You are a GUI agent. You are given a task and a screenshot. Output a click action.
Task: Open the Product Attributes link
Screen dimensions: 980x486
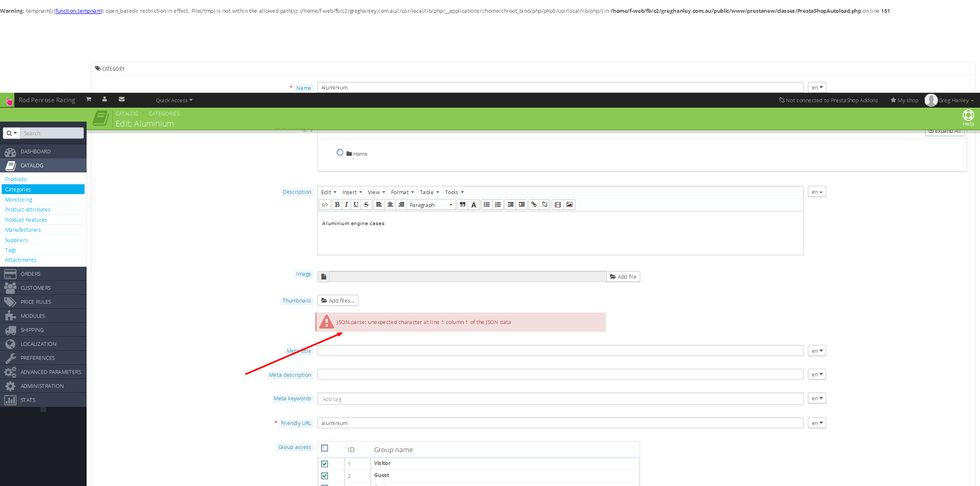tap(28, 210)
